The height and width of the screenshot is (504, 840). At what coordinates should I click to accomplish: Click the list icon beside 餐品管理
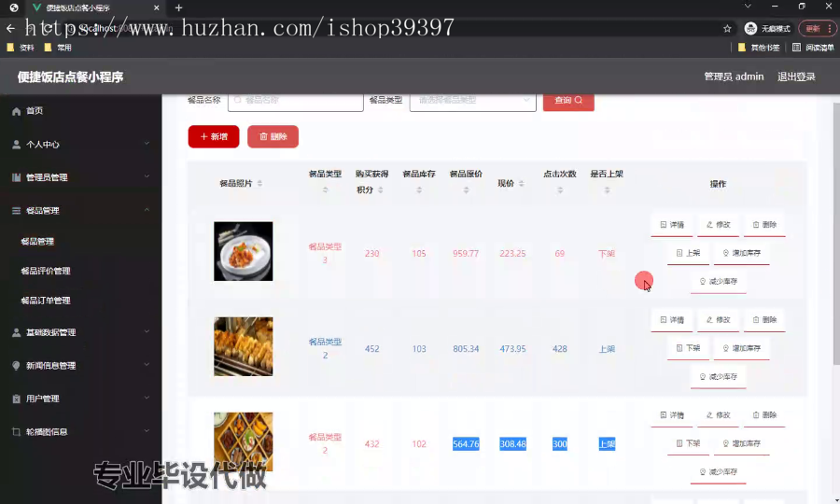(x=16, y=211)
